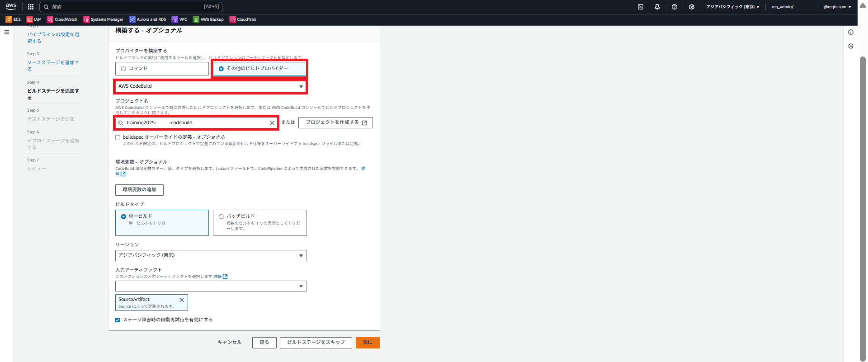Screen dimensions: 868x362
Task: Open the region dropdown アジアパシフィック (東京)
Action: point(211,255)
